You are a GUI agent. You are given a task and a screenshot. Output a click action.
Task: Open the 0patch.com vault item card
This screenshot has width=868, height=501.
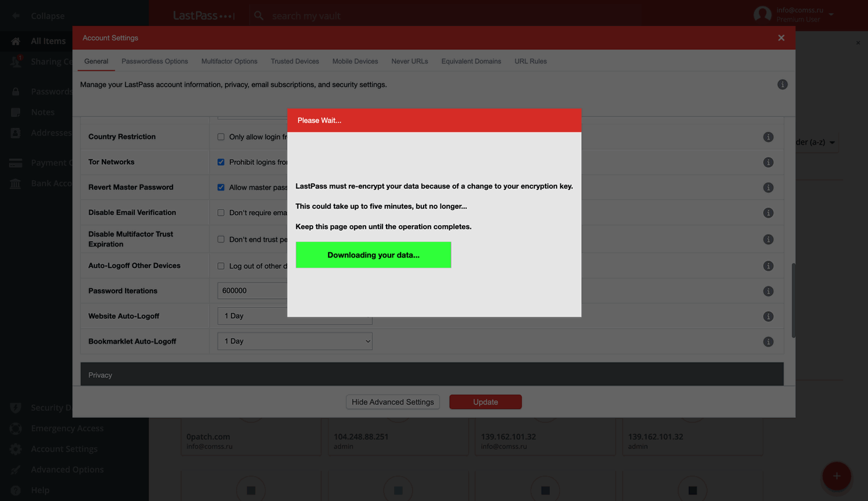(251, 437)
